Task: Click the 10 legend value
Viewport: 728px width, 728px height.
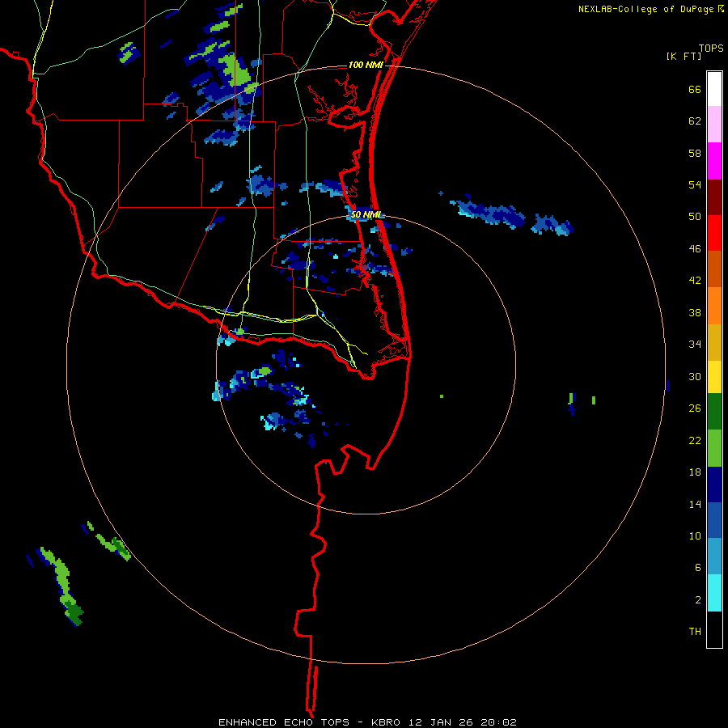Action: tap(695, 535)
